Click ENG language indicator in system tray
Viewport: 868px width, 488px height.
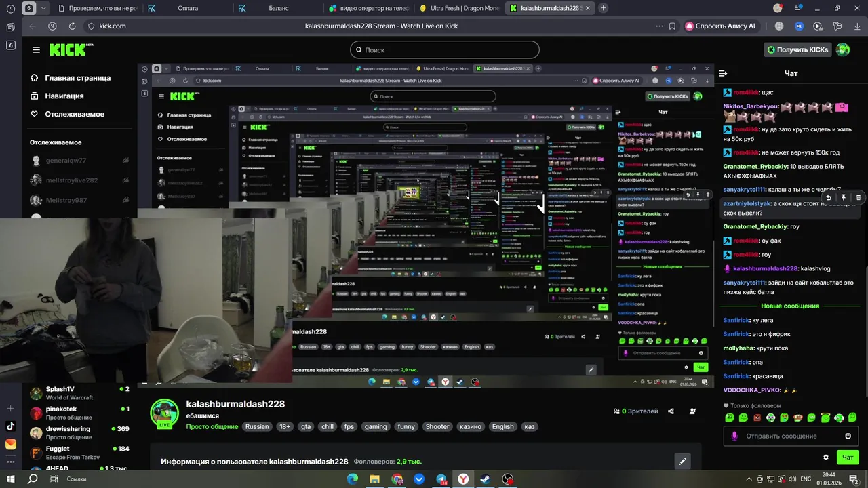[806, 479]
